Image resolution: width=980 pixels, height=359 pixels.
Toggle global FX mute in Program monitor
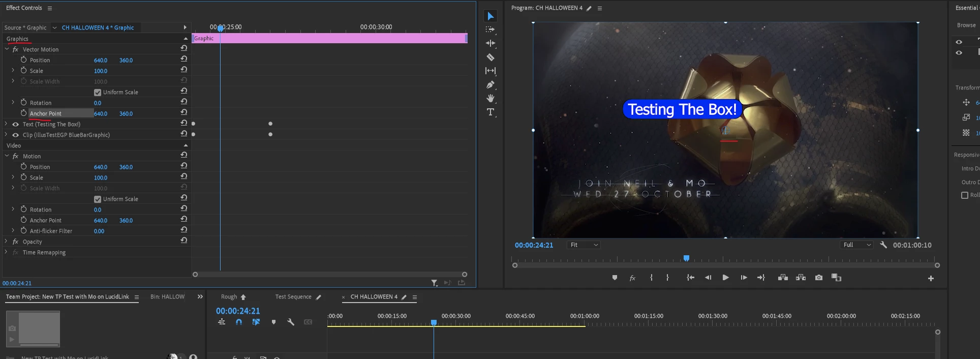632,278
